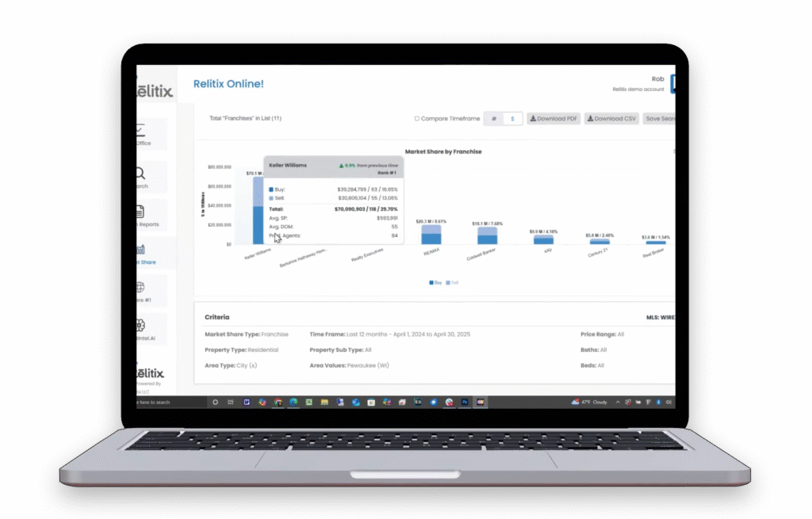Open the File Explorer icon in taskbar
The height and width of the screenshot is (519, 812).
[x=324, y=402]
